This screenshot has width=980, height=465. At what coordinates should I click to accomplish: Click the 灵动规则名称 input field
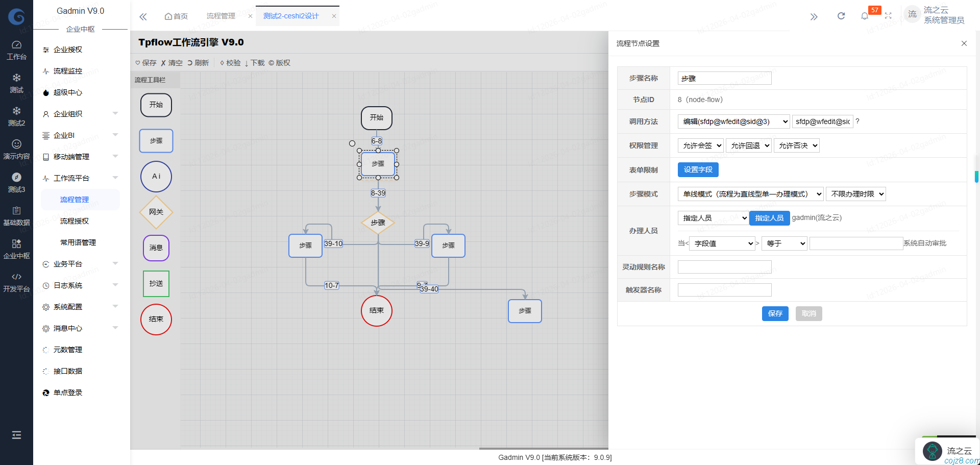724,266
